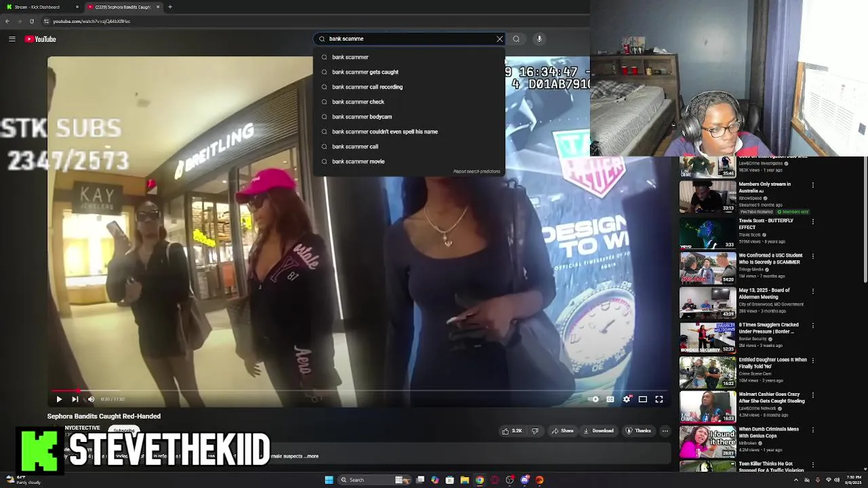Viewport: 868px width, 488px height.
Task: Toggle subtitles/closed captions button
Action: (x=610, y=399)
